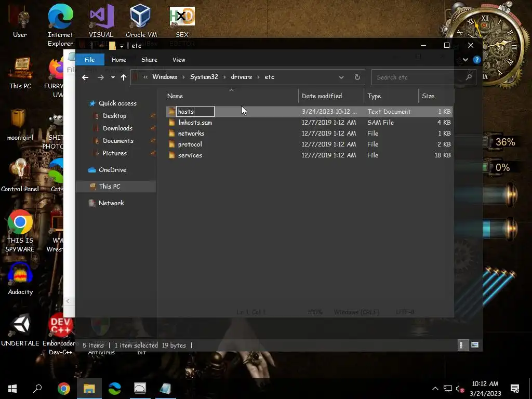Viewport: 532px width, 399px height.
Task: Show hidden tray icons chevron
Action: coord(435,389)
